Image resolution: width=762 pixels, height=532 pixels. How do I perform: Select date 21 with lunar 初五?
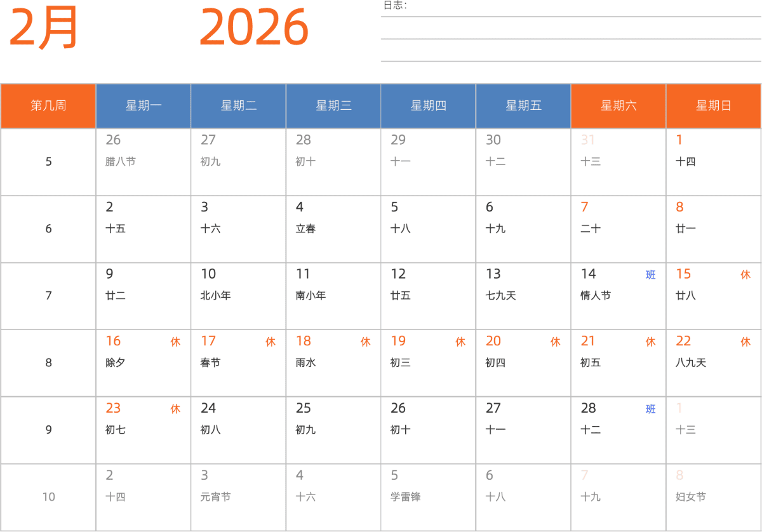[618, 363]
